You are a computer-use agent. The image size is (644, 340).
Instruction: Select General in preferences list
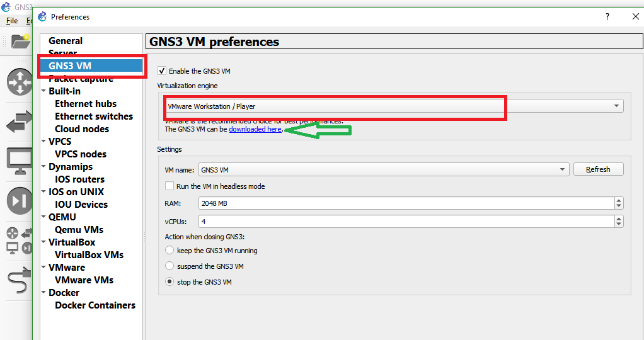[x=66, y=41]
